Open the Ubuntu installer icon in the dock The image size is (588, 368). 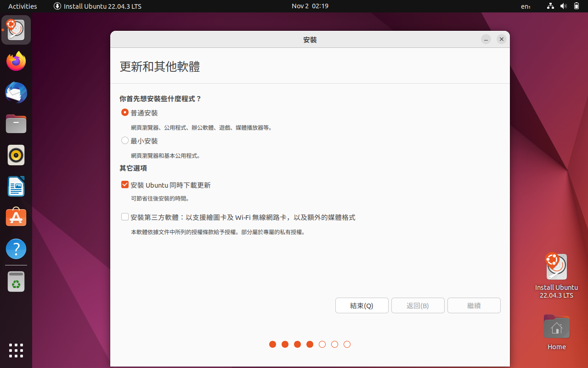(x=16, y=30)
